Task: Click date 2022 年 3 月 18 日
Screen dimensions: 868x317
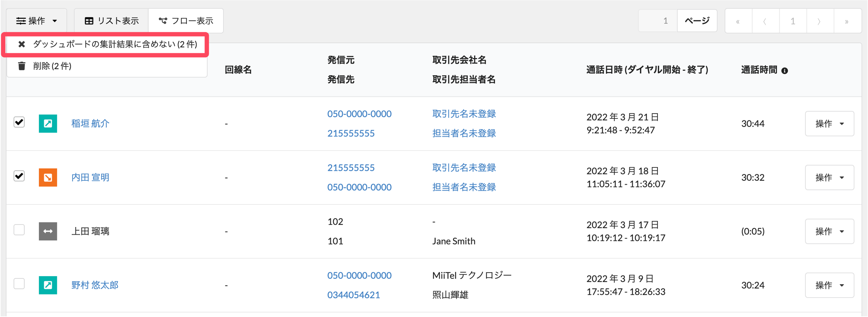Action: (x=622, y=171)
